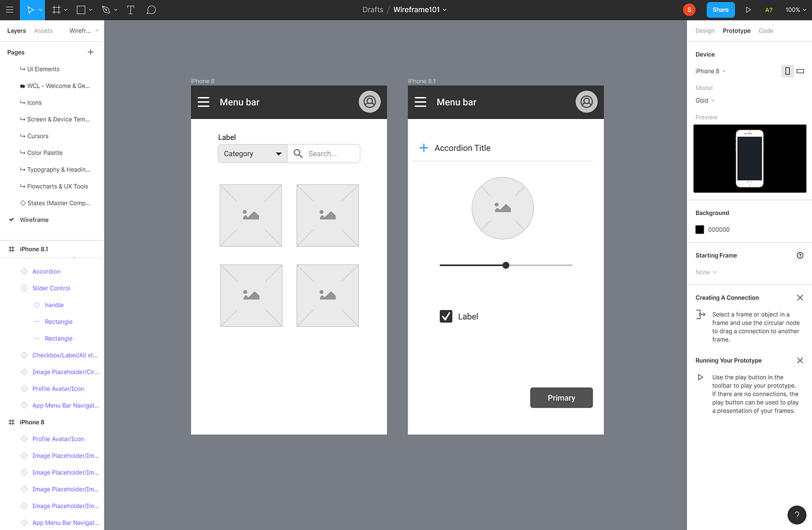Image resolution: width=812 pixels, height=530 pixels.
Task: Switch device preview to landscape orientation
Action: point(801,71)
